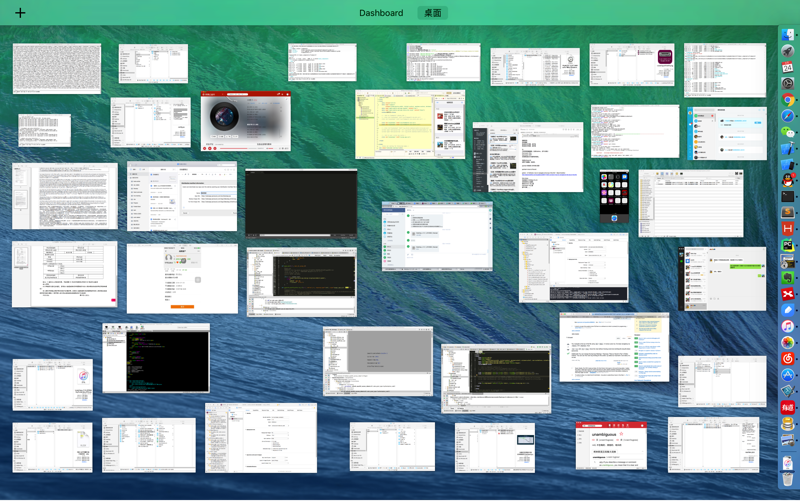Open Terminal icon in Dock
This screenshot has height=501, width=800.
788,196
